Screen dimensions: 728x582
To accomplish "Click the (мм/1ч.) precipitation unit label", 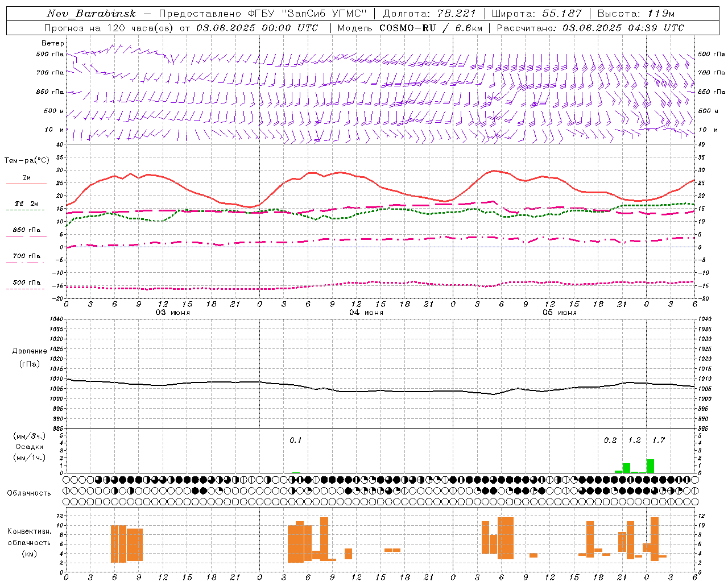I will pyautogui.click(x=30, y=458).
